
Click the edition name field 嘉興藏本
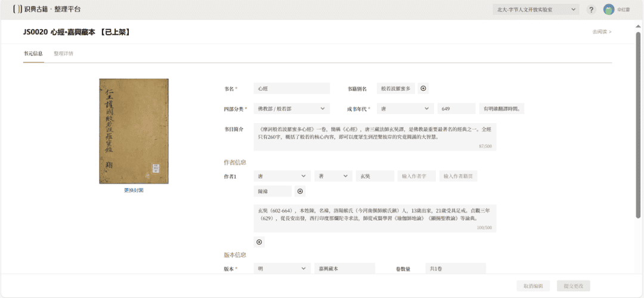345,268
